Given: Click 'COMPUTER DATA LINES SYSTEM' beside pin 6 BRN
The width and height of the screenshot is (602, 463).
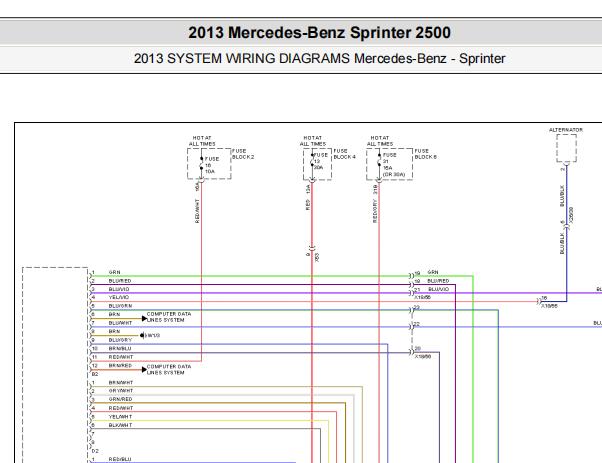Looking at the screenshot, I should [169, 317].
